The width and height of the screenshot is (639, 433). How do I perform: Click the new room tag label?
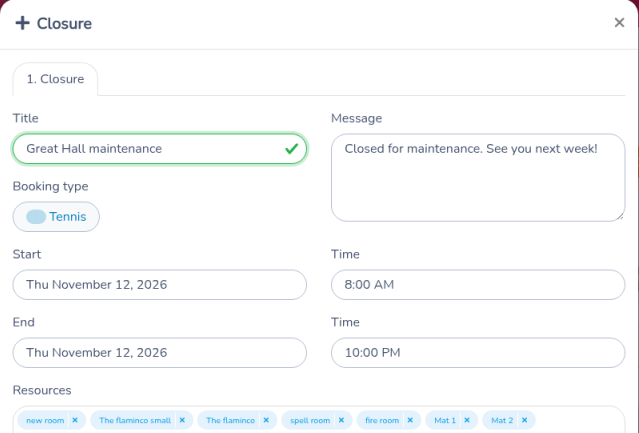pyautogui.click(x=45, y=420)
